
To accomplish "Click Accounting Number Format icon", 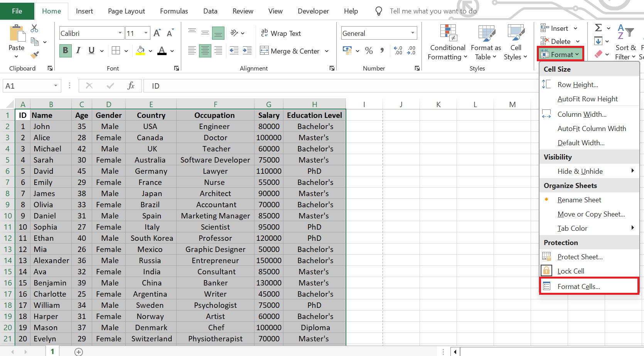I will point(347,50).
